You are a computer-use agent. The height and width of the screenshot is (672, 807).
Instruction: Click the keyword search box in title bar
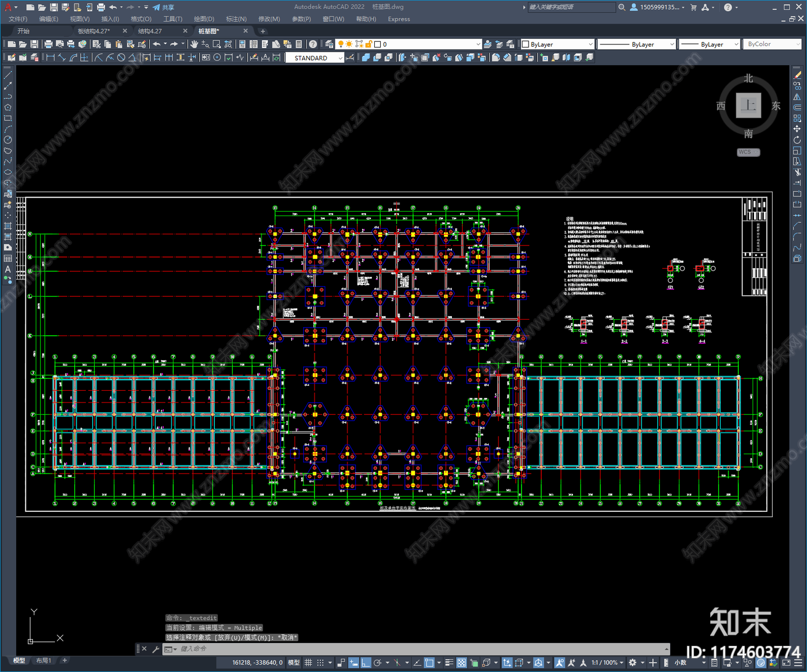click(571, 7)
